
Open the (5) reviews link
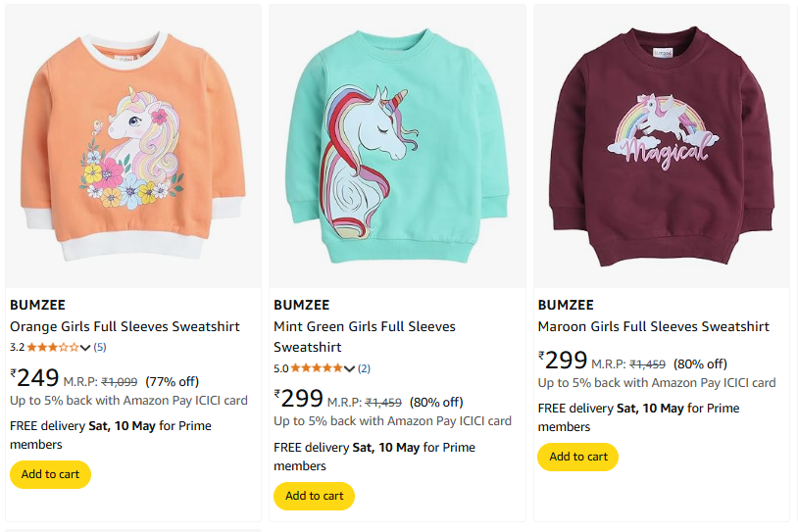coord(100,348)
